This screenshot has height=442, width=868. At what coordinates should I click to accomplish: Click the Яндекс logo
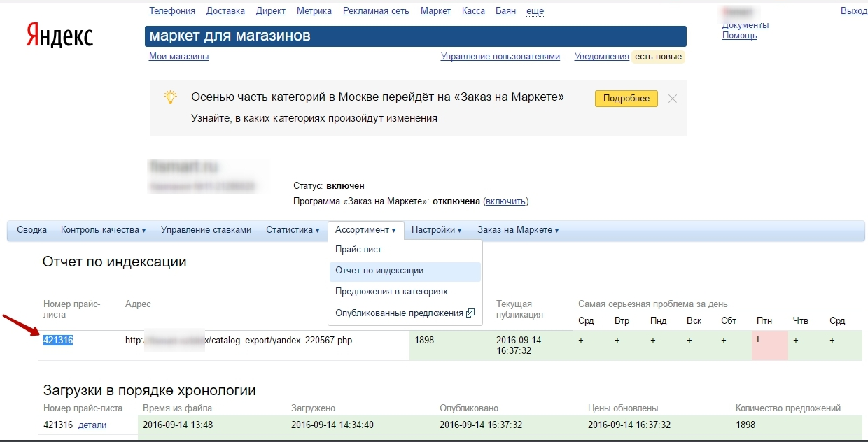click(x=59, y=35)
